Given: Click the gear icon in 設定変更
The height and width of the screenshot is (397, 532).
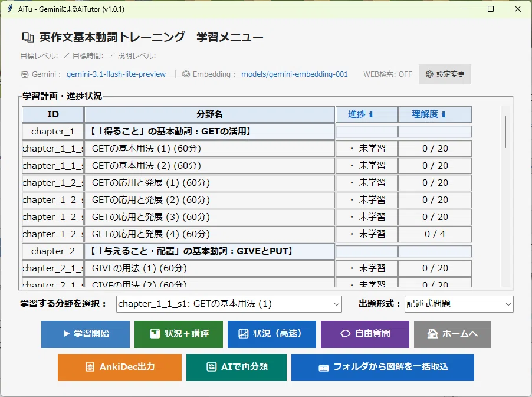Looking at the screenshot, I should pyautogui.click(x=429, y=74).
